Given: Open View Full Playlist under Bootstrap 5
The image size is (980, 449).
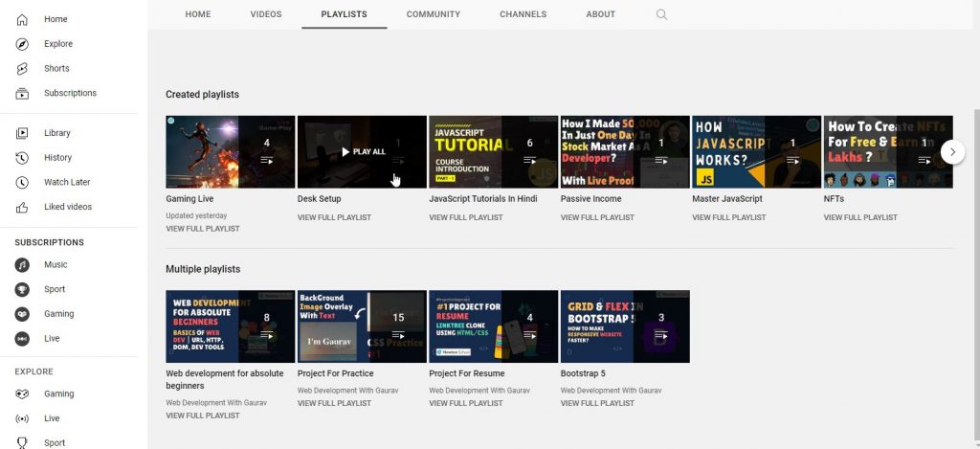Looking at the screenshot, I should 597,403.
